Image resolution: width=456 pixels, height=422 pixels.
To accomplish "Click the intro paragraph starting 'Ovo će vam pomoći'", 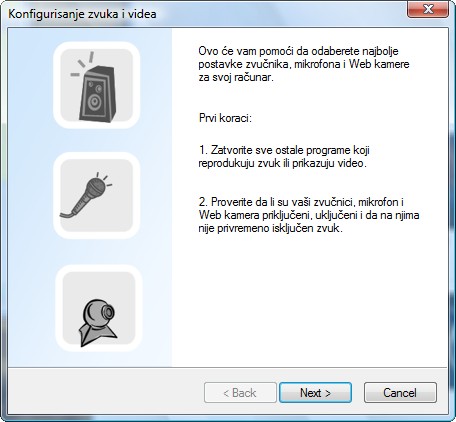I will (304, 64).
